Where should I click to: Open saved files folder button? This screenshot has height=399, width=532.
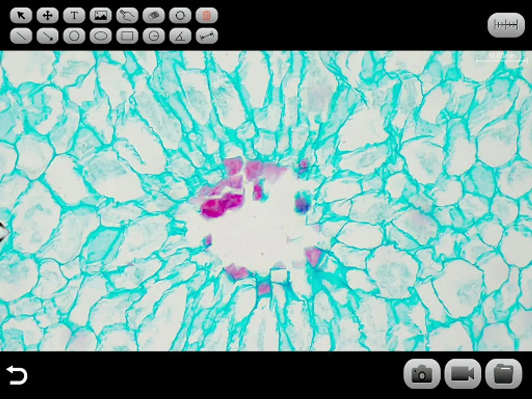(x=504, y=374)
